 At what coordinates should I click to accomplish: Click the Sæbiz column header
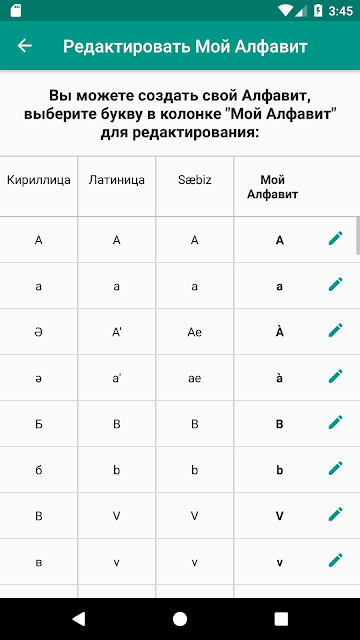click(x=195, y=180)
